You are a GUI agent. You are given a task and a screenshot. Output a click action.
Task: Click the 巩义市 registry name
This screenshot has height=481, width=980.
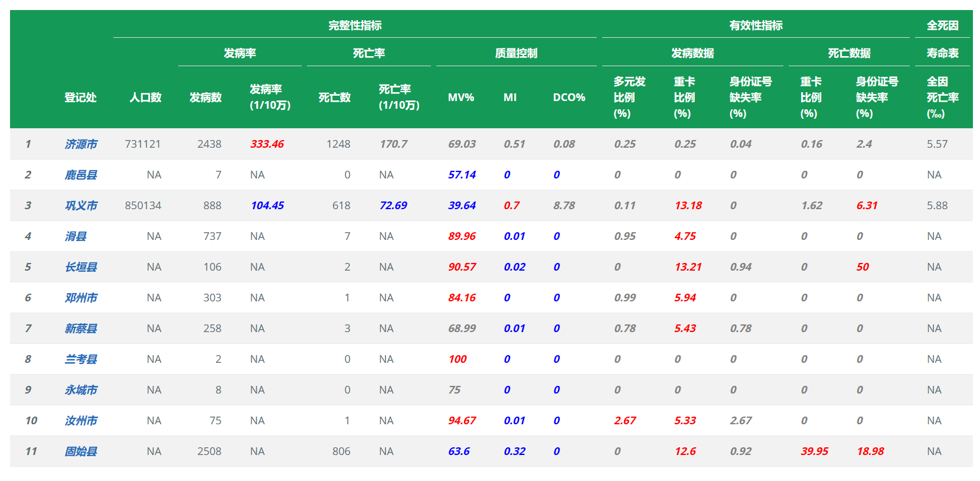click(x=81, y=206)
